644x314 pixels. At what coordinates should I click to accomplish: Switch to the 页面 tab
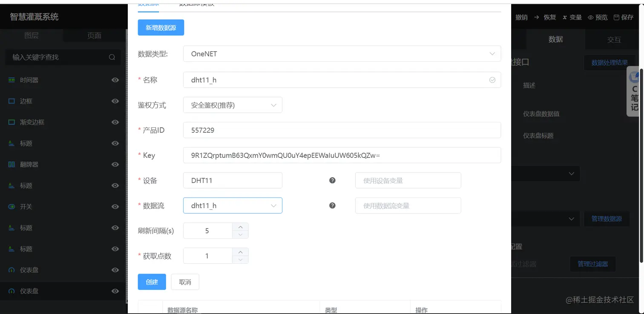pyautogui.click(x=95, y=36)
